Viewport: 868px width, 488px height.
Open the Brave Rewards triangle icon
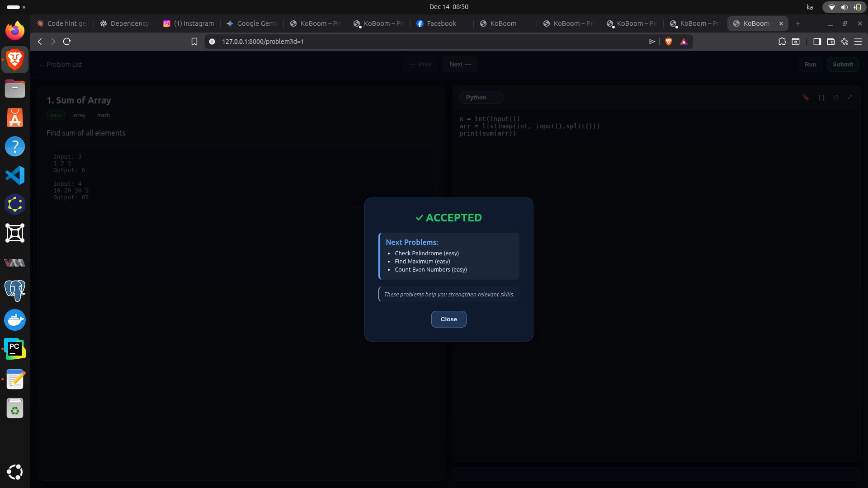click(684, 42)
